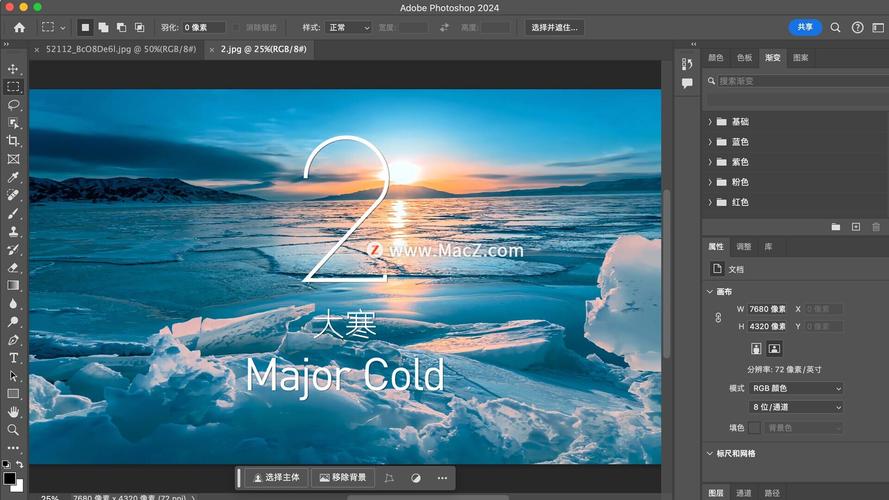Click the portrait canvas orientation button

click(x=756, y=349)
